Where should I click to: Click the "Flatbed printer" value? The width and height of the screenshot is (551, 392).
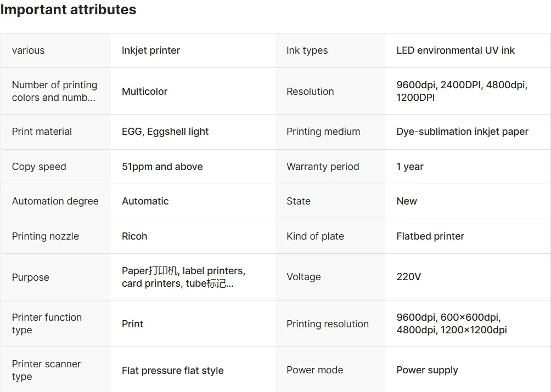(x=430, y=236)
